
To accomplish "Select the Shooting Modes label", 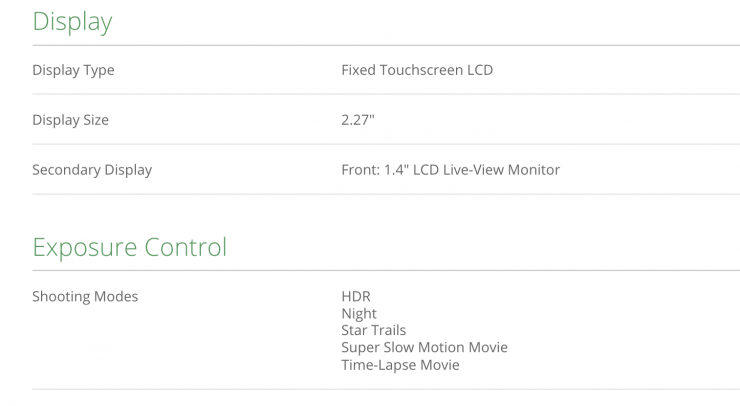I will (85, 297).
